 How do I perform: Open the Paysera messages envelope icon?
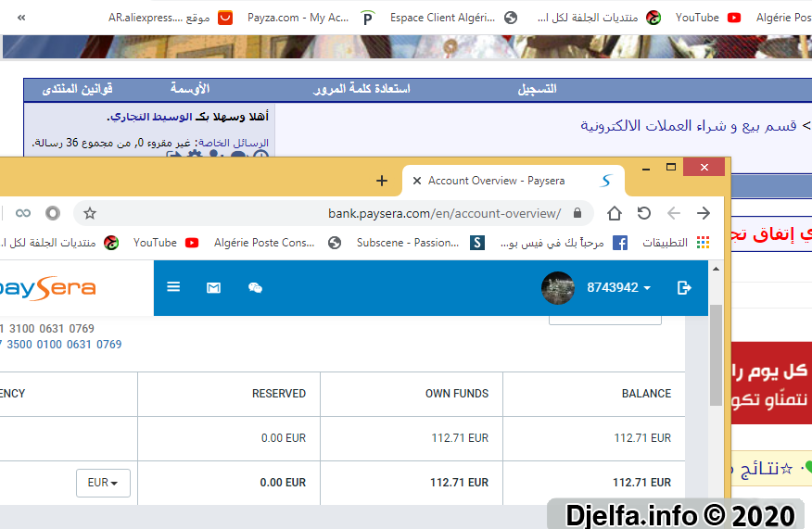(213, 288)
